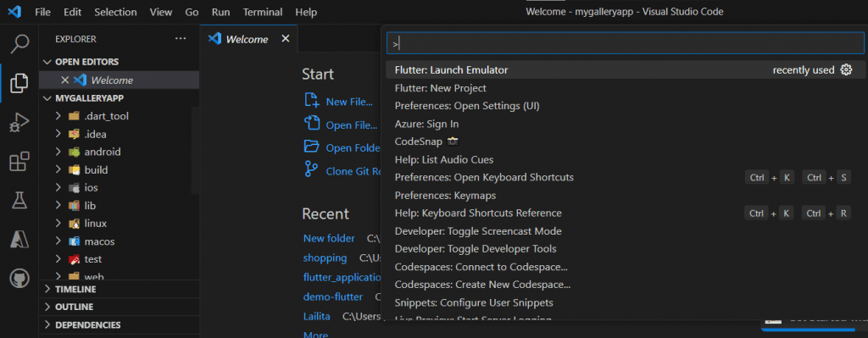Click the Open File icon under Start

[x=312, y=124]
